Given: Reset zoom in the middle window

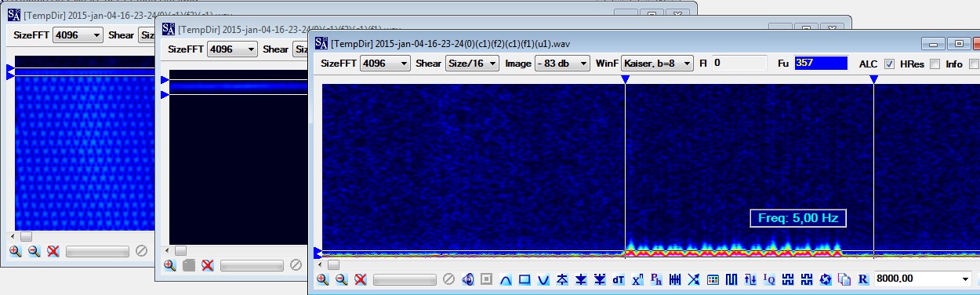Looking at the screenshot, I should tap(207, 265).
